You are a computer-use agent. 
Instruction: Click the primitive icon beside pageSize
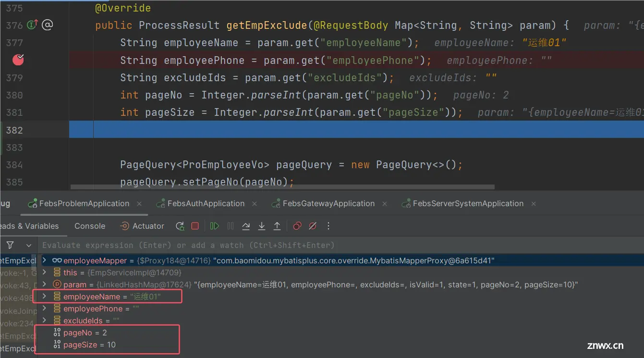[x=57, y=345]
